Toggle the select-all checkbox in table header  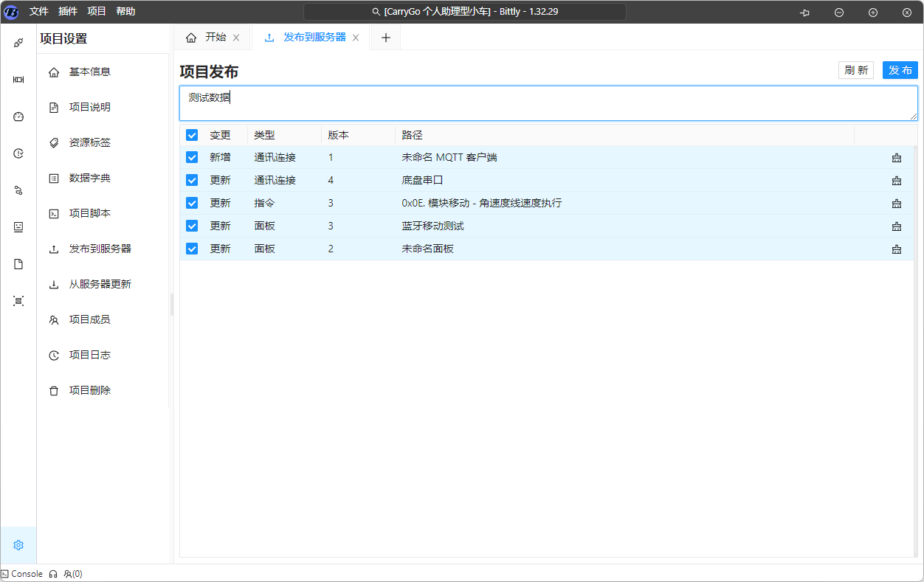pos(192,135)
